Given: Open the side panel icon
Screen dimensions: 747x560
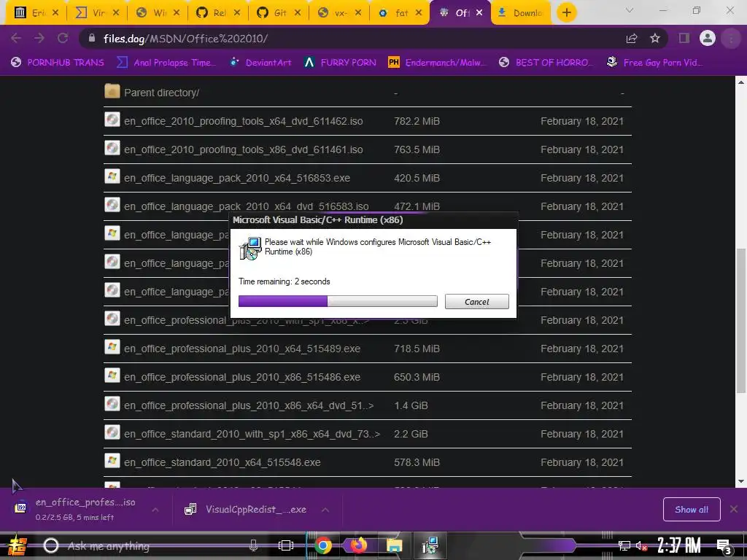Looking at the screenshot, I should [x=684, y=38].
